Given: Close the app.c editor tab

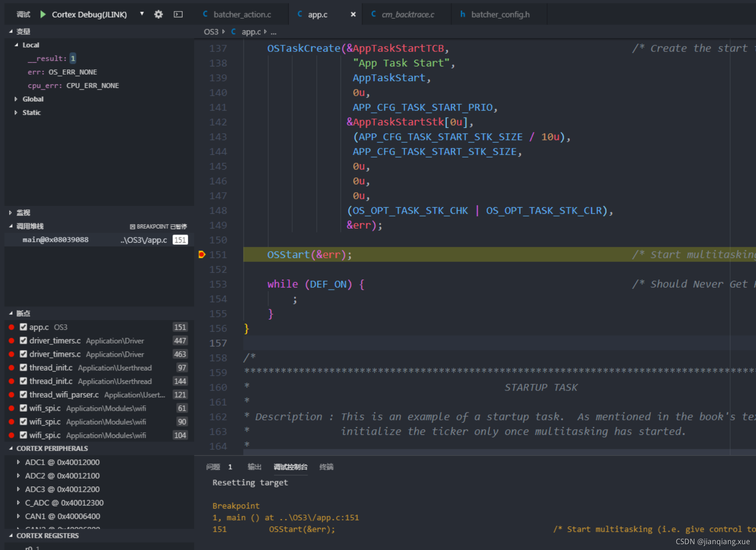Looking at the screenshot, I should click(x=353, y=15).
